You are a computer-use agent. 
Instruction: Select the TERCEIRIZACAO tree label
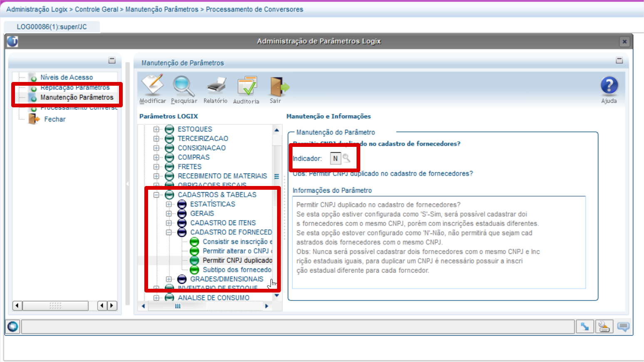click(x=203, y=139)
